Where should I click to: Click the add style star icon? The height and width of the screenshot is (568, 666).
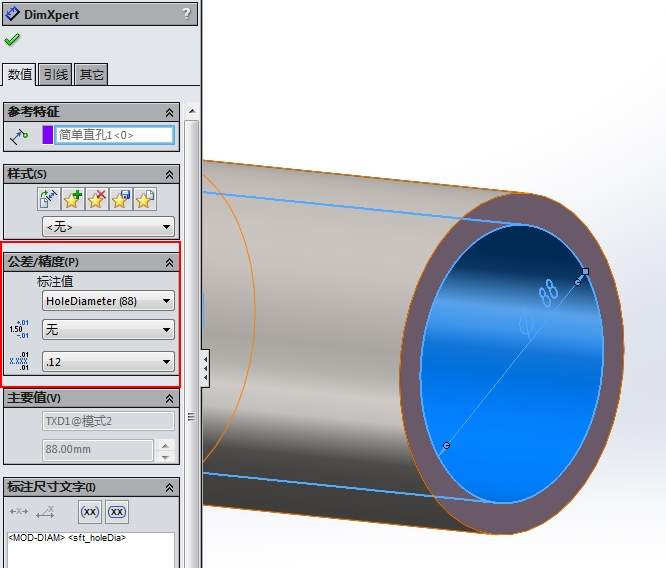tap(73, 199)
